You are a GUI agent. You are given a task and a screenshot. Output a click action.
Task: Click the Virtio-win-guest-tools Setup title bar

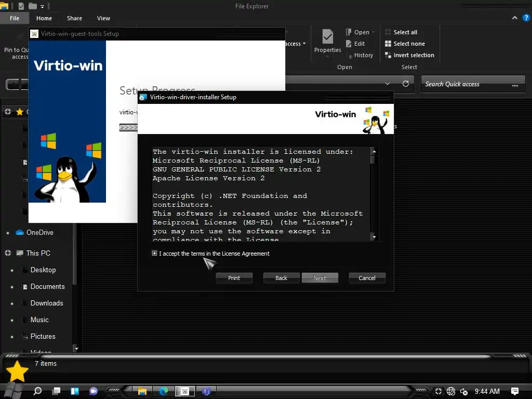tap(157, 34)
